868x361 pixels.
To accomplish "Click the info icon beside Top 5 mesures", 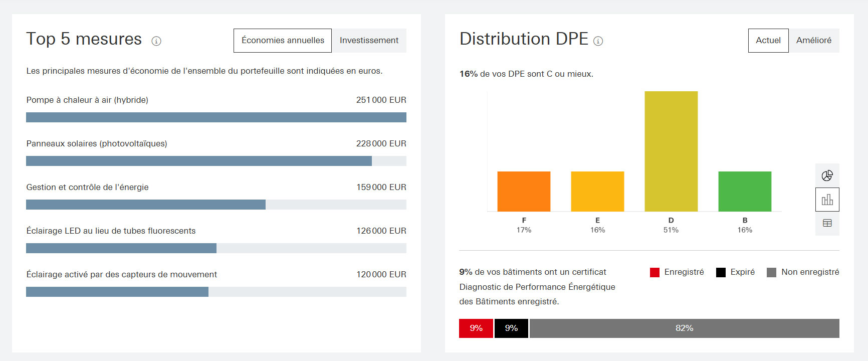I will [x=156, y=41].
